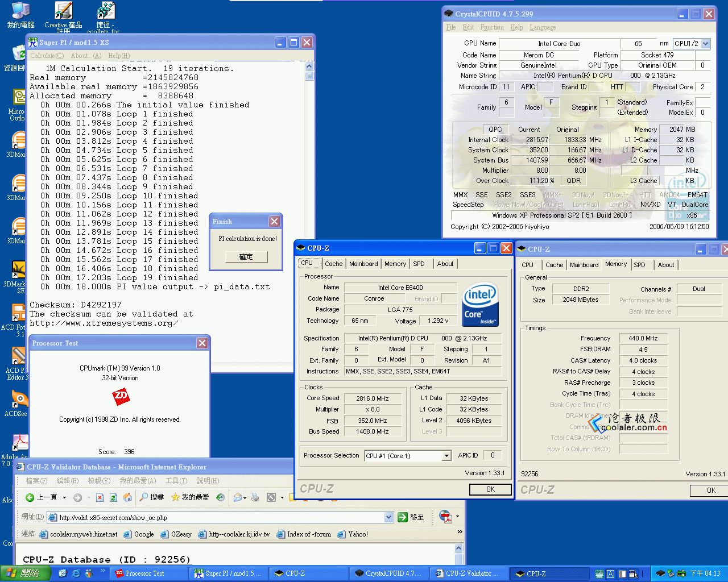Screen dimensions: 728x582
Task: Click the first Quick Launch icon beside Start
Action: click(63, 573)
